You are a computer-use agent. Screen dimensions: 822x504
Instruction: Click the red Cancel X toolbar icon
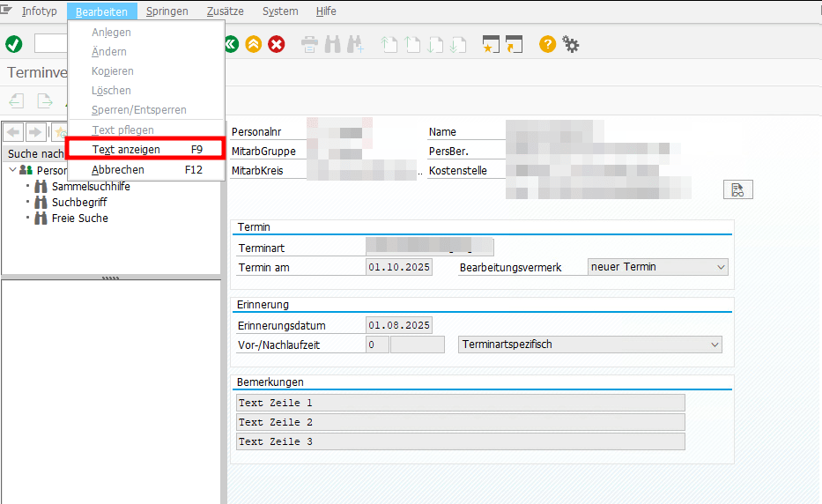coord(277,44)
